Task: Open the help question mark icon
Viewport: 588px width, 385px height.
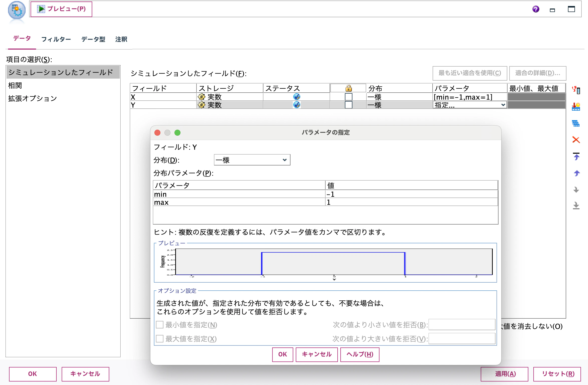Action: (x=536, y=9)
